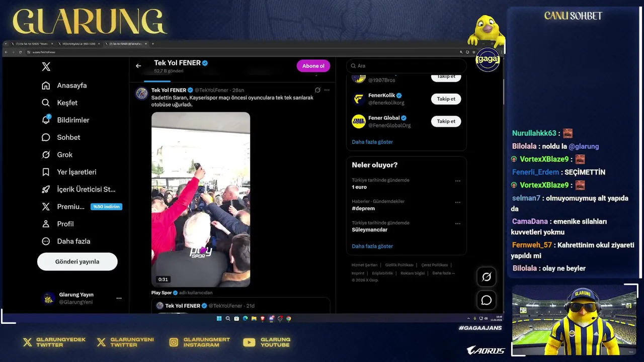The width and height of the screenshot is (644, 362).
Task: Open #deprem trending topic
Action: point(363,208)
